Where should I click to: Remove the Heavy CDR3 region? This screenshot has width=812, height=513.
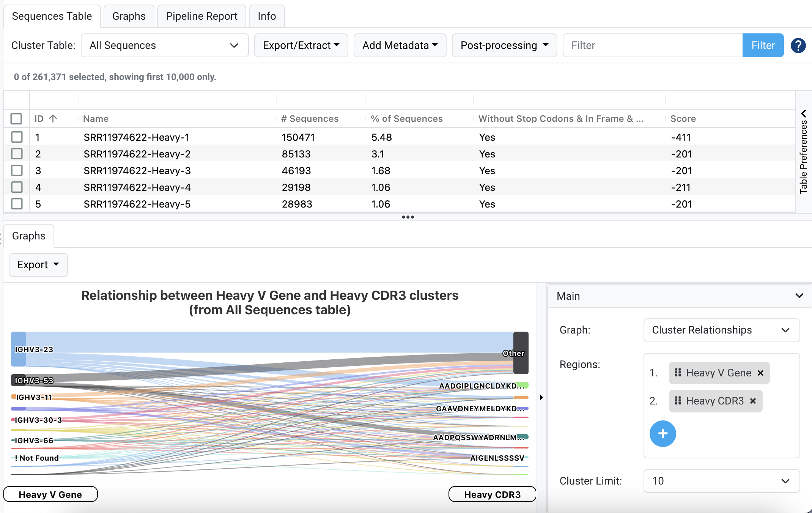click(753, 401)
